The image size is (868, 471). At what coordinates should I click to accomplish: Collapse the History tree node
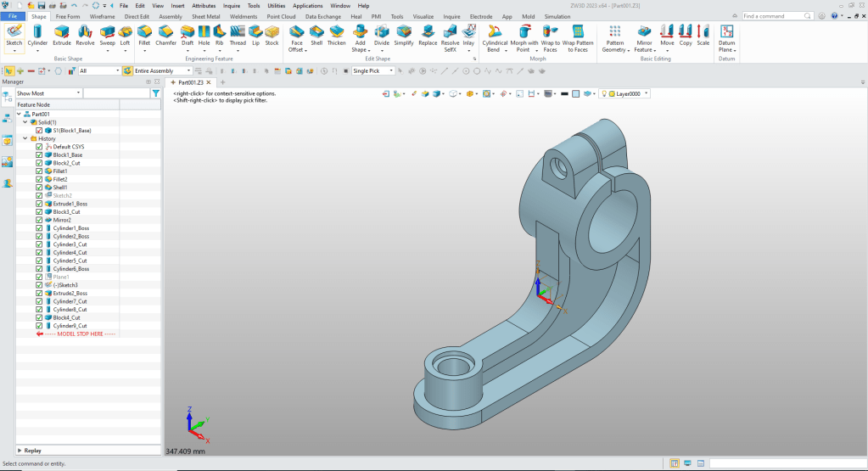[25, 138]
